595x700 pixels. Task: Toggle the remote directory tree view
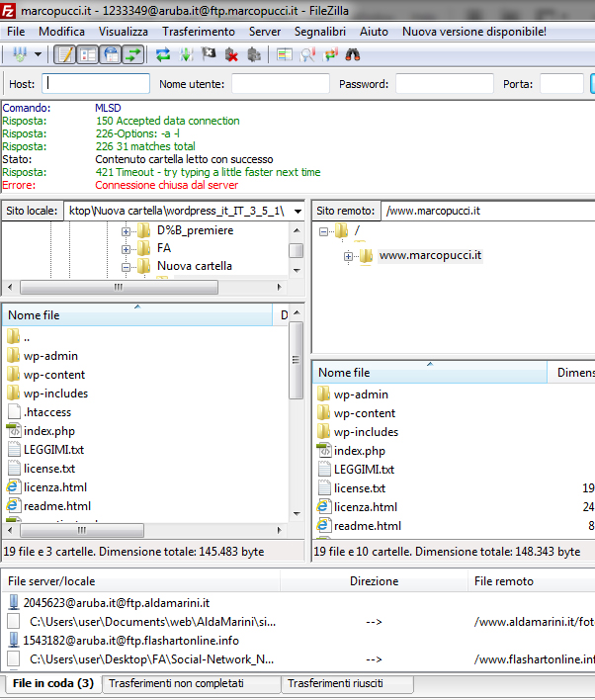click(x=111, y=55)
